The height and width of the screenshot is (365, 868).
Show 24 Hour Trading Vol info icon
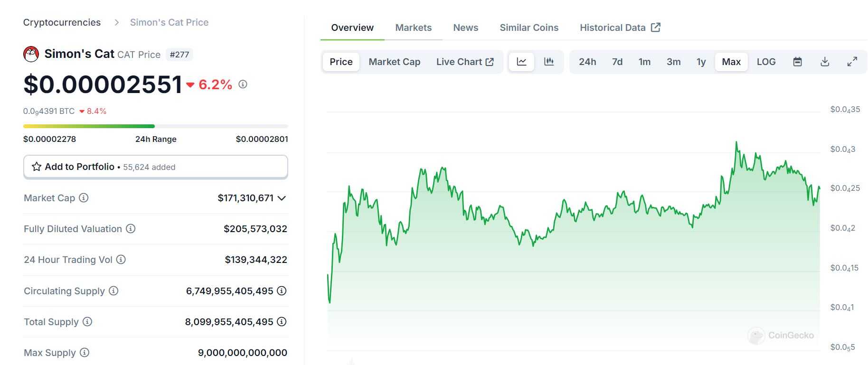[x=121, y=260]
